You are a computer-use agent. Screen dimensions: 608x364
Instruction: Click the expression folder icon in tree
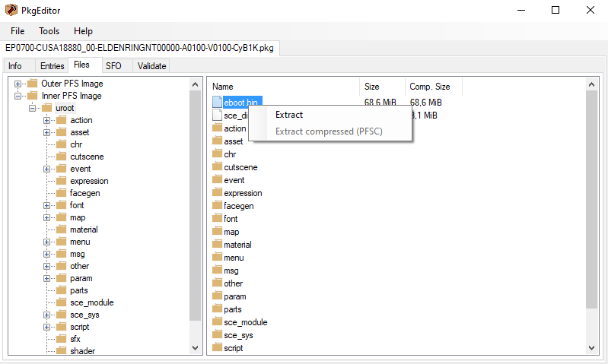point(62,180)
